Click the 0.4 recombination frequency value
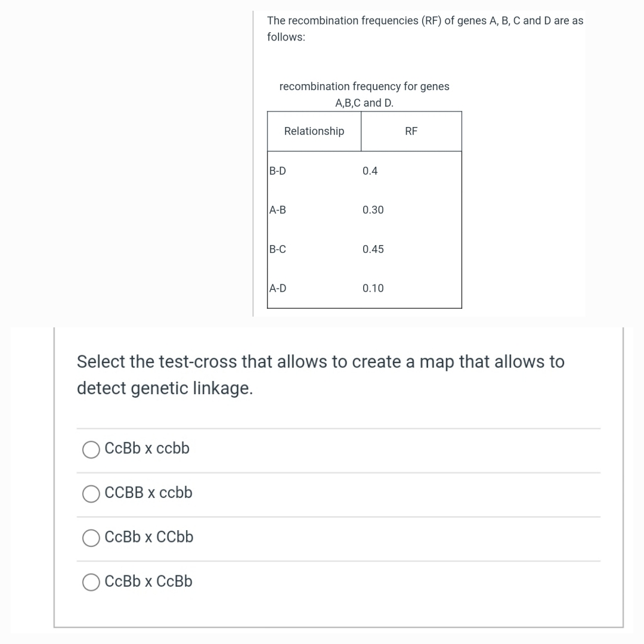Screen dimensions: 644x644 [x=369, y=171]
